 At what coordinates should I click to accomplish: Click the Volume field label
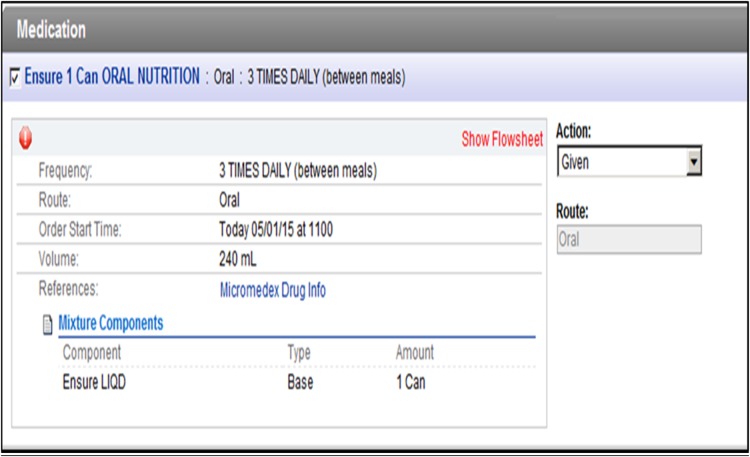58,259
